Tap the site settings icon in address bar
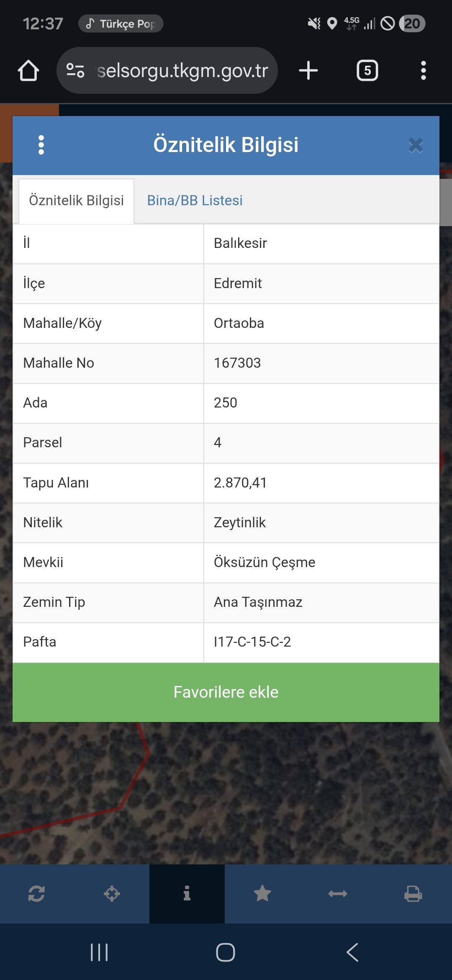 point(75,70)
